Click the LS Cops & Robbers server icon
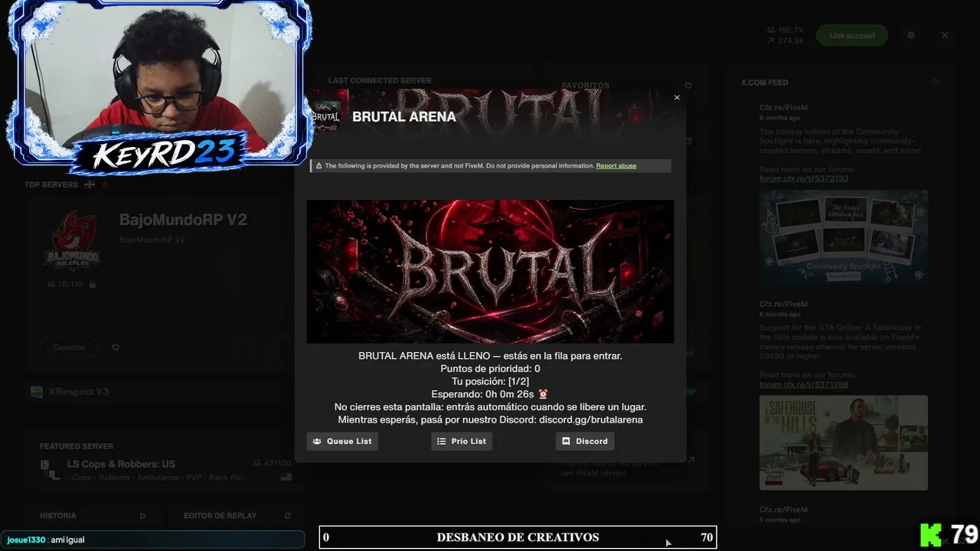980x551 pixels. click(x=50, y=469)
